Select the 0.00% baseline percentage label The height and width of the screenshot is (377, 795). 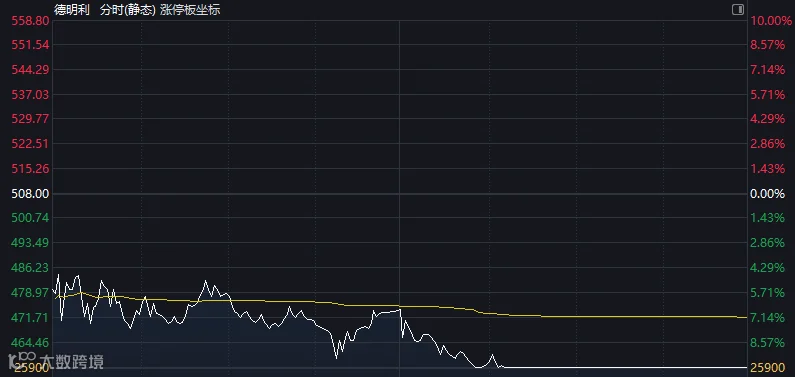[x=768, y=194]
